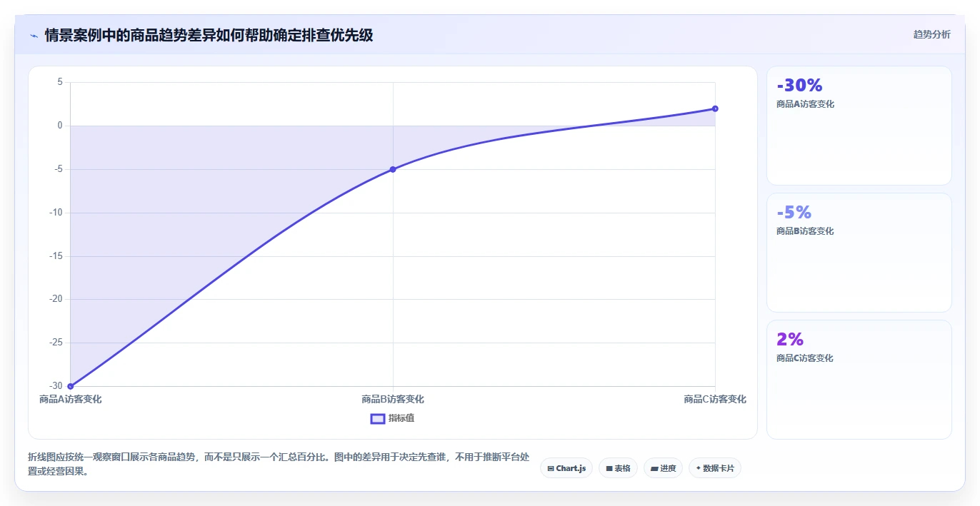Click the 进度 tag chip
Viewport: 980px width, 506px height.
tap(663, 468)
